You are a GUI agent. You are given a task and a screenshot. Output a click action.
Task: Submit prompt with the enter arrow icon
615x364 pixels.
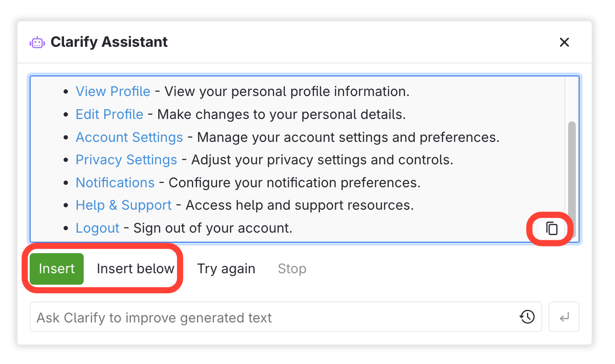click(564, 317)
